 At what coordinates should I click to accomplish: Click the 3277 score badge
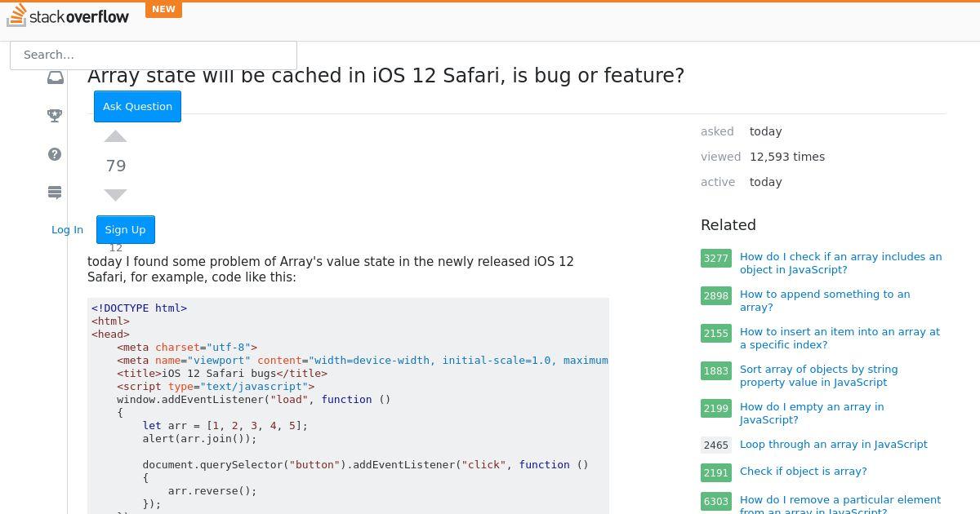click(x=716, y=258)
